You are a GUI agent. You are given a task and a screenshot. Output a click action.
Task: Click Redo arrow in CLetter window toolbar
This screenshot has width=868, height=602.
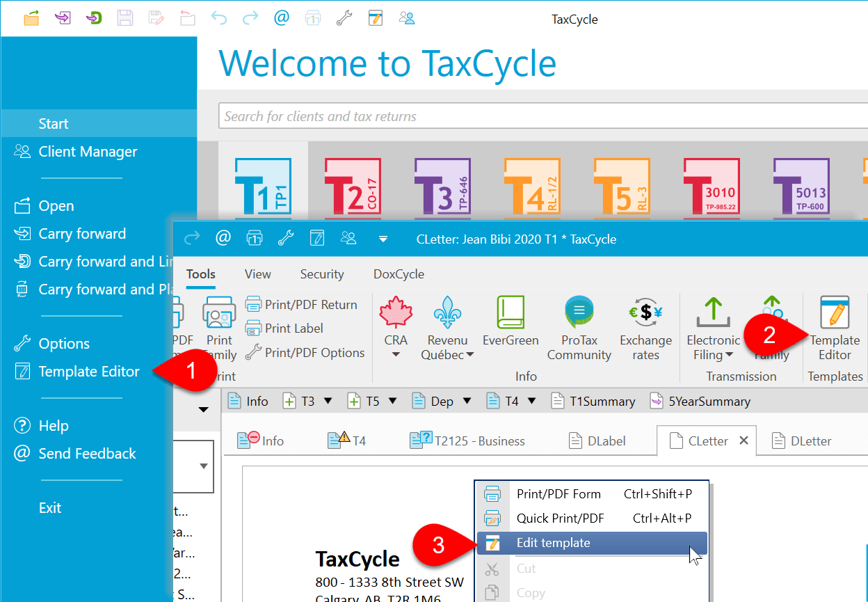(x=191, y=239)
